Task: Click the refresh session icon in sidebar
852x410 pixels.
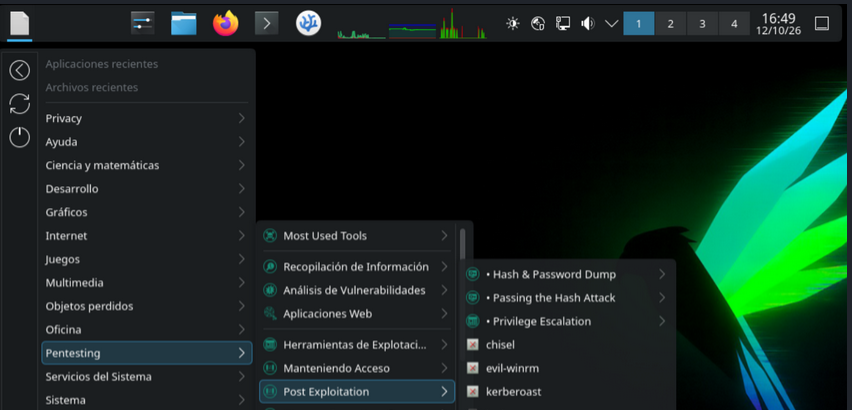Action: click(20, 104)
